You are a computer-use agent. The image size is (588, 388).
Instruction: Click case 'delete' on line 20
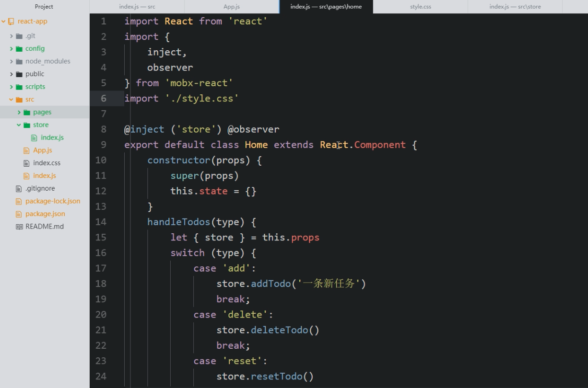[233, 314]
